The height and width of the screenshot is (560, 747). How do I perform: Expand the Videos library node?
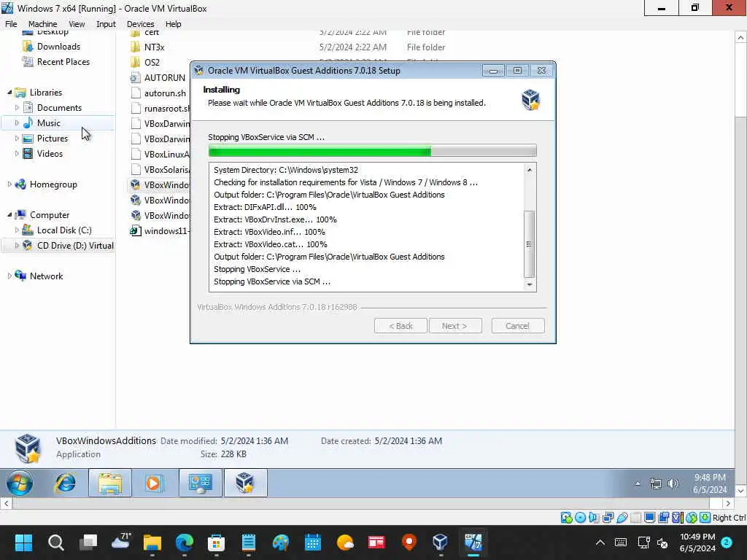[18, 153]
